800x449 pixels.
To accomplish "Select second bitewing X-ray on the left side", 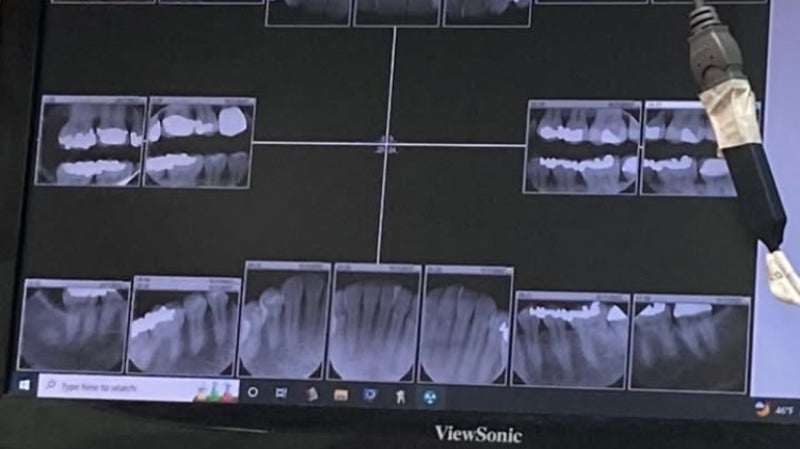I will pos(200,143).
